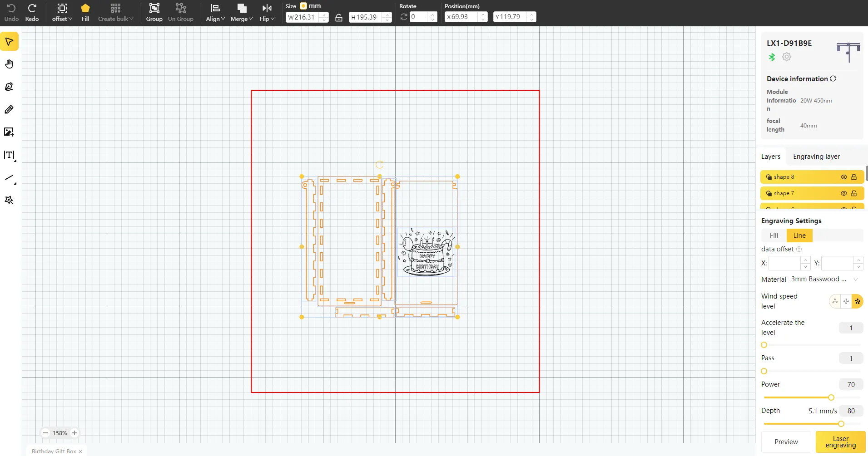This screenshot has height=456, width=868.
Task: Click the Bluetooth connection icon
Action: (x=772, y=57)
